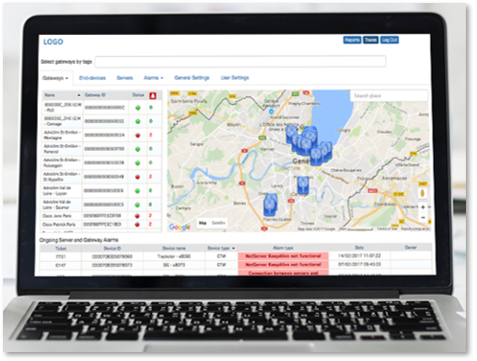Click green status dot for Layon gateway
The height and width of the screenshot is (361, 477).
[138, 191]
